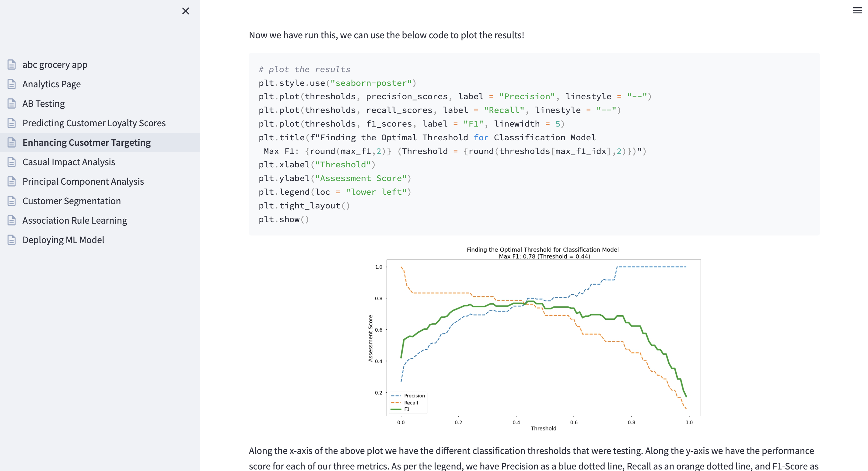Open the Customer Segmentation page

(x=72, y=201)
